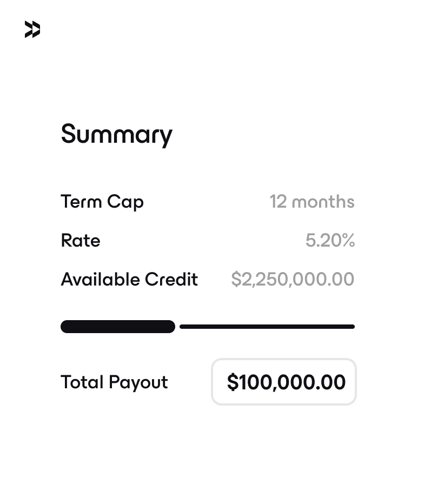This screenshot has height=504, width=424.
Task: Click the Summary heading
Action: click(x=116, y=134)
